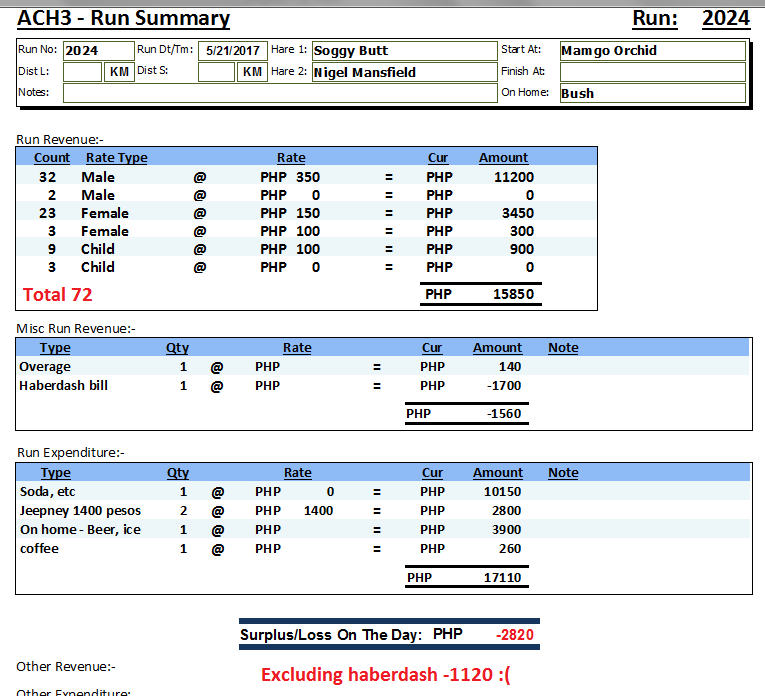Click the Note header in Run Expenditure table
The image size is (765, 696).
point(563,473)
